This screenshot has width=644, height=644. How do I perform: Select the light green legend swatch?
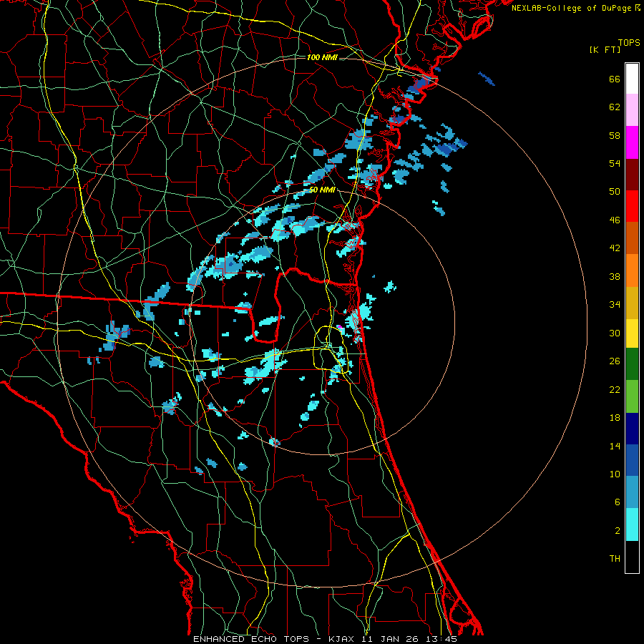(x=632, y=396)
